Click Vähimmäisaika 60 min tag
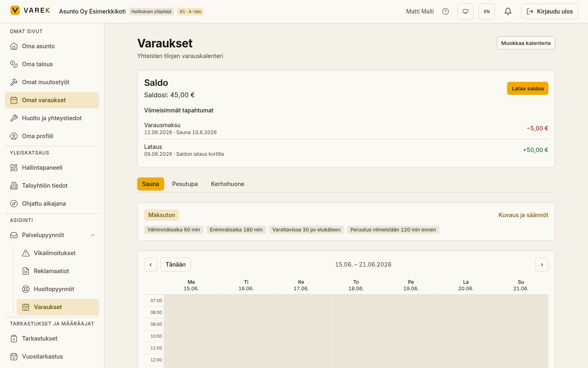 point(174,230)
